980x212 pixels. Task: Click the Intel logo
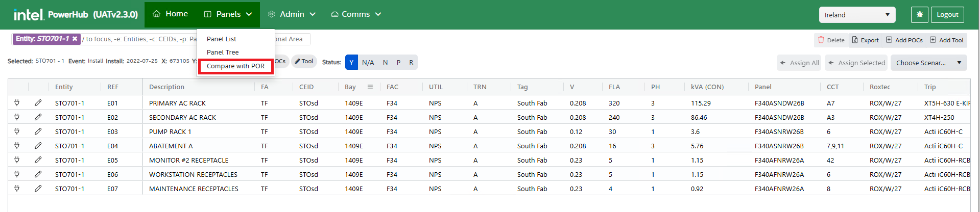click(x=29, y=15)
